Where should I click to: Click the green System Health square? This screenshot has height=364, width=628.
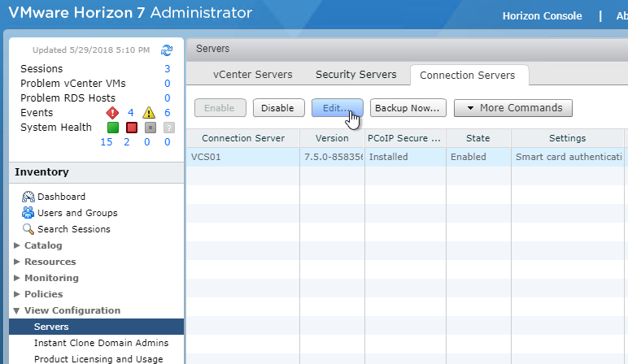tap(113, 128)
